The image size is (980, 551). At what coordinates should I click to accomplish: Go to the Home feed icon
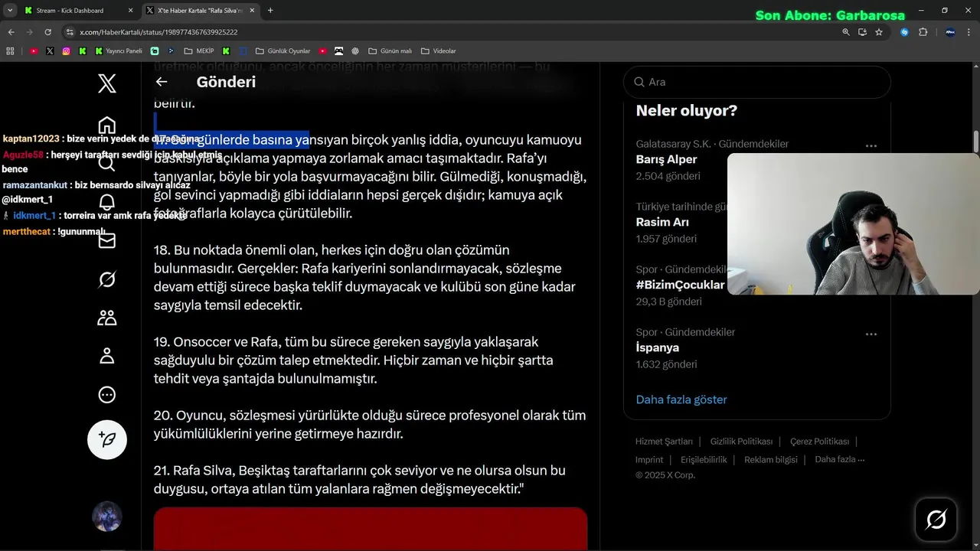[107, 126]
